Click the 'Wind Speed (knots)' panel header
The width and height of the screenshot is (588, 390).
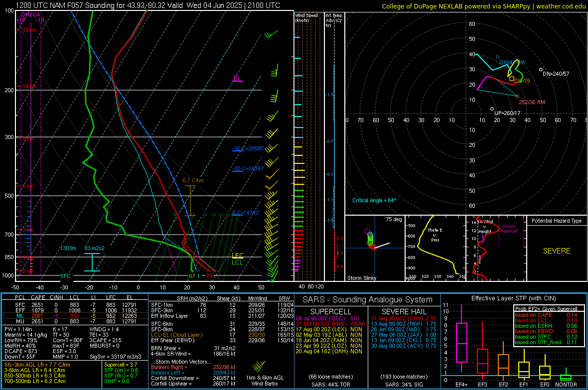(306, 17)
